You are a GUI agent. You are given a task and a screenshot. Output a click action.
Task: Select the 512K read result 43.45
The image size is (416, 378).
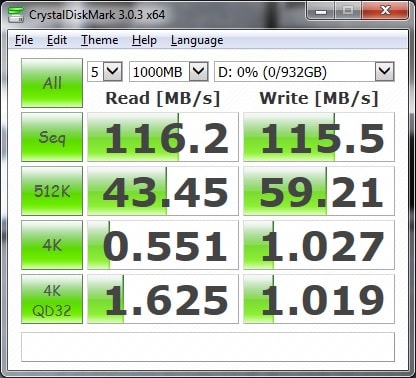[x=163, y=191]
